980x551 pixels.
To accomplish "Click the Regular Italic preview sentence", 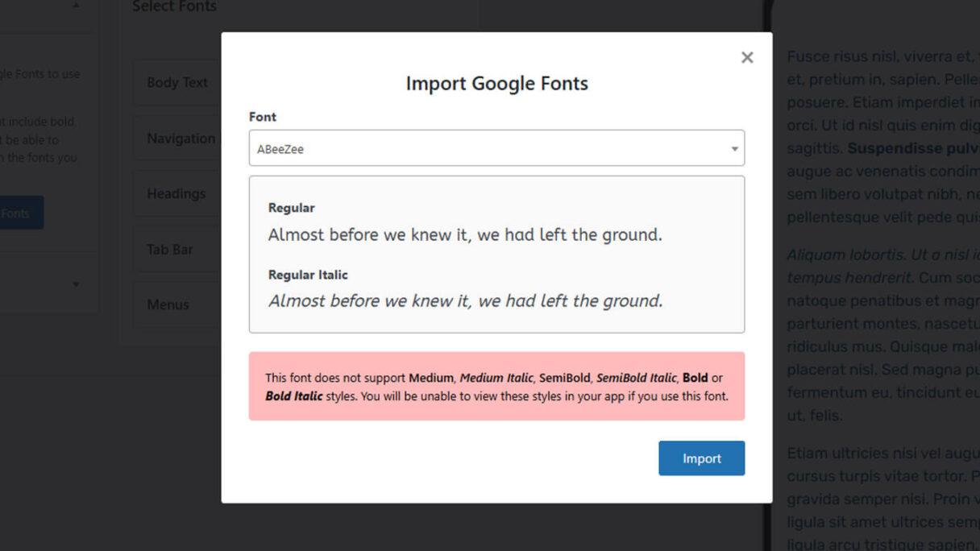I will pyautogui.click(x=465, y=300).
